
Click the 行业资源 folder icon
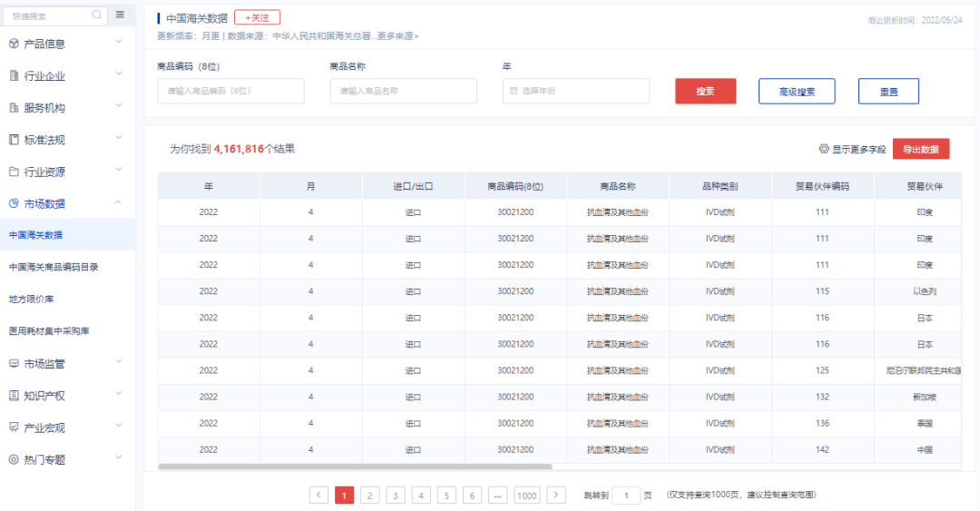point(14,172)
